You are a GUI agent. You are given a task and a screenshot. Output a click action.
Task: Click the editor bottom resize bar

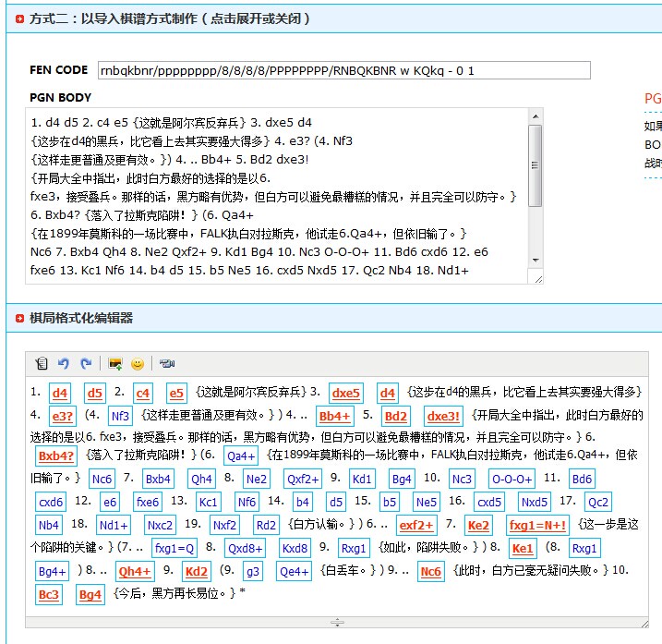[337, 622]
